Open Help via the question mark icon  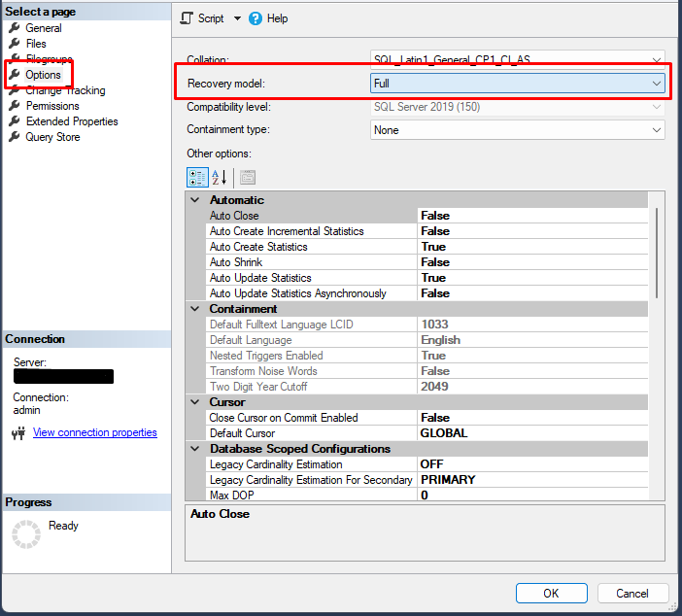point(256,18)
